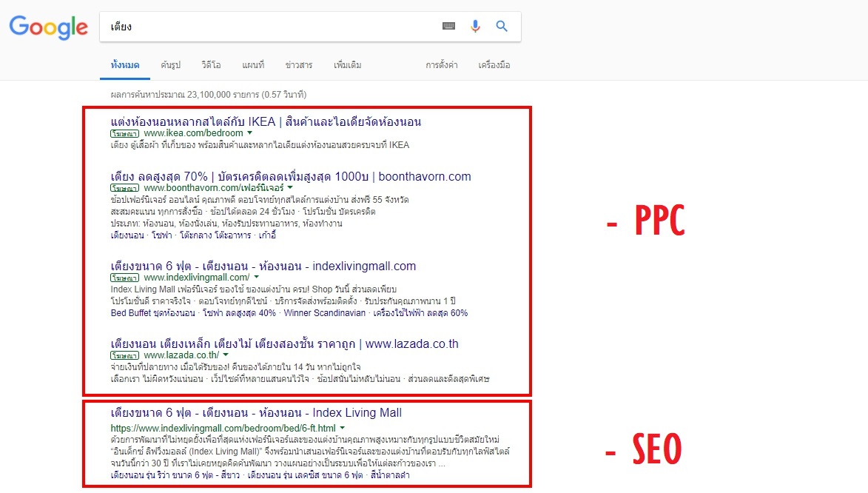Image resolution: width=868 pixels, height=493 pixels.
Task: Open the Winner Scandinavian sitelink
Action: (325, 313)
